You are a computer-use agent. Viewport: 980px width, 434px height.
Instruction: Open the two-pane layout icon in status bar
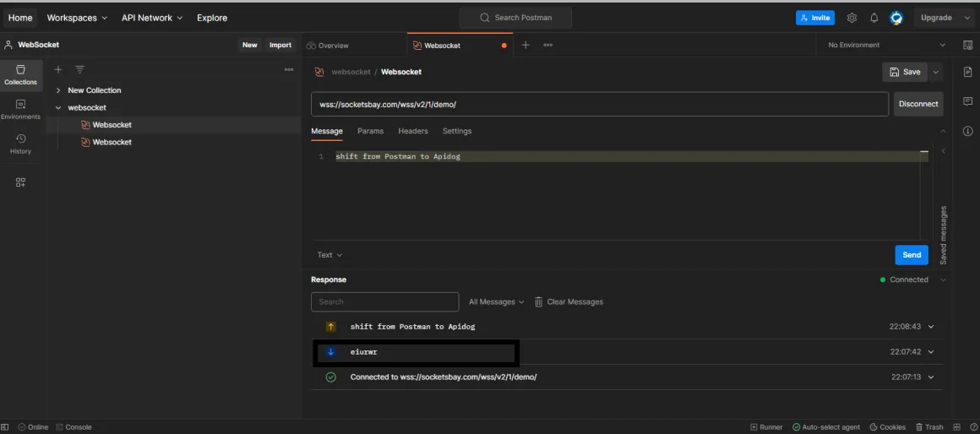point(957,427)
